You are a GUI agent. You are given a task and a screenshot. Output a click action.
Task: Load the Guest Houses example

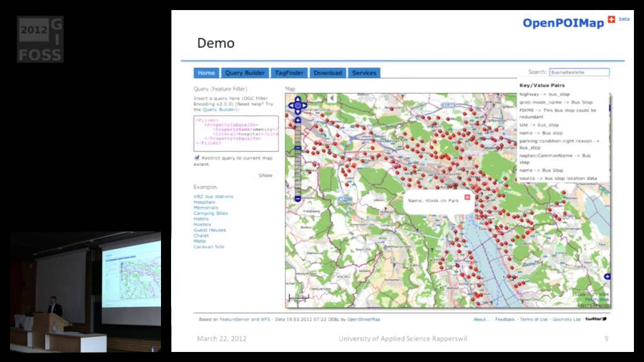pos(210,230)
